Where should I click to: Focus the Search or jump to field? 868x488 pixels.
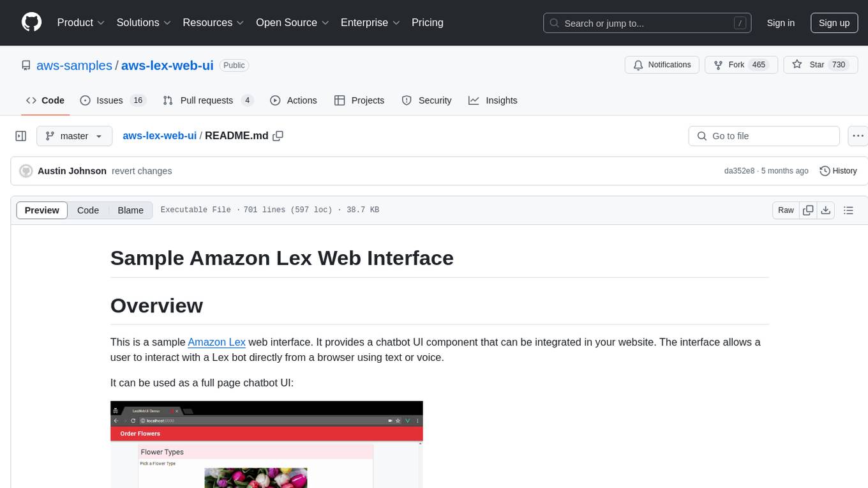pyautogui.click(x=647, y=23)
